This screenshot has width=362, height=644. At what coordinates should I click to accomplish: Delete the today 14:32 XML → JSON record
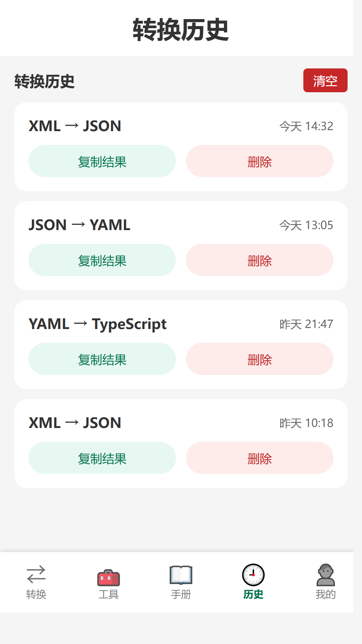[x=260, y=161]
